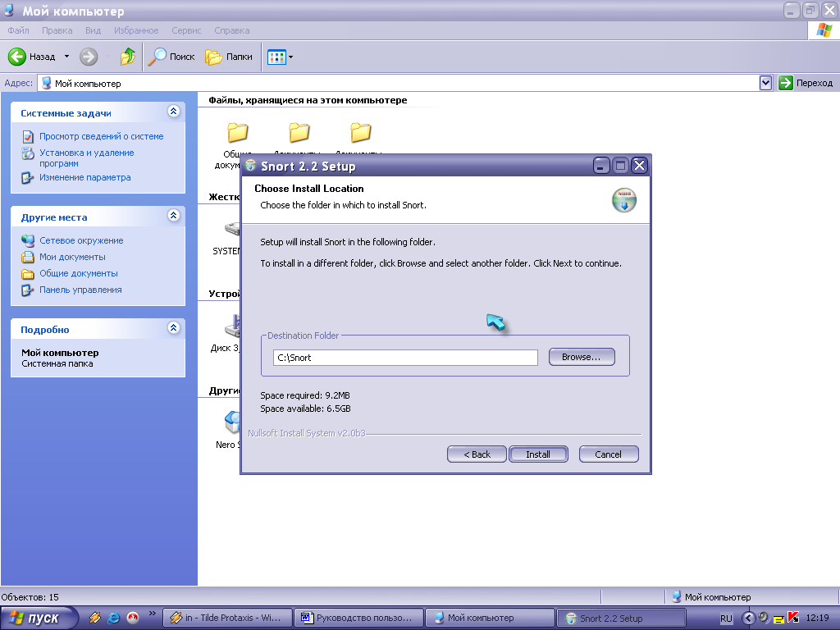840x630 pixels.
Task: Collapse the Подробно panel
Action: (174, 328)
